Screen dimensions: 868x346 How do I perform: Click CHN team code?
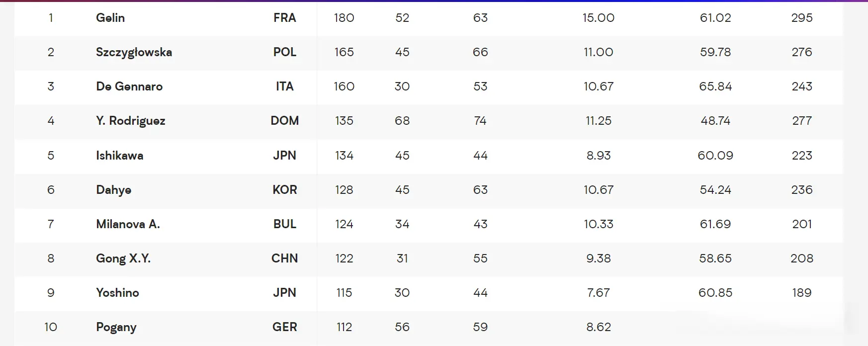click(x=285, y=259)
